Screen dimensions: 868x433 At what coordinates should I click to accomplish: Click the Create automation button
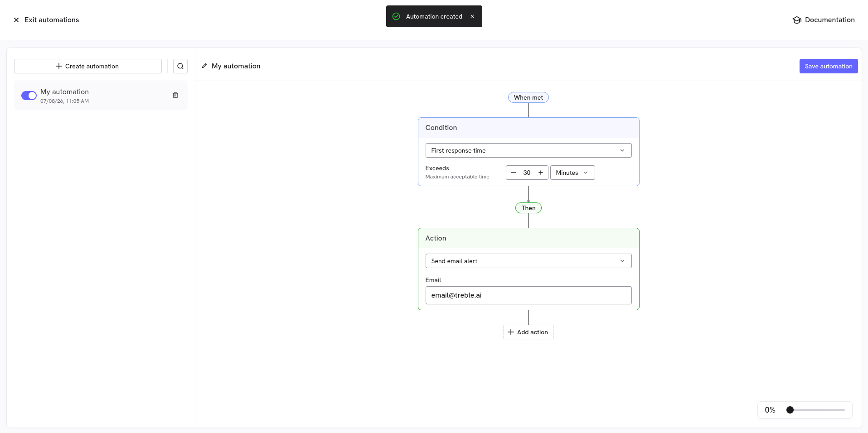pyautogui.click(x=88, y=66)
